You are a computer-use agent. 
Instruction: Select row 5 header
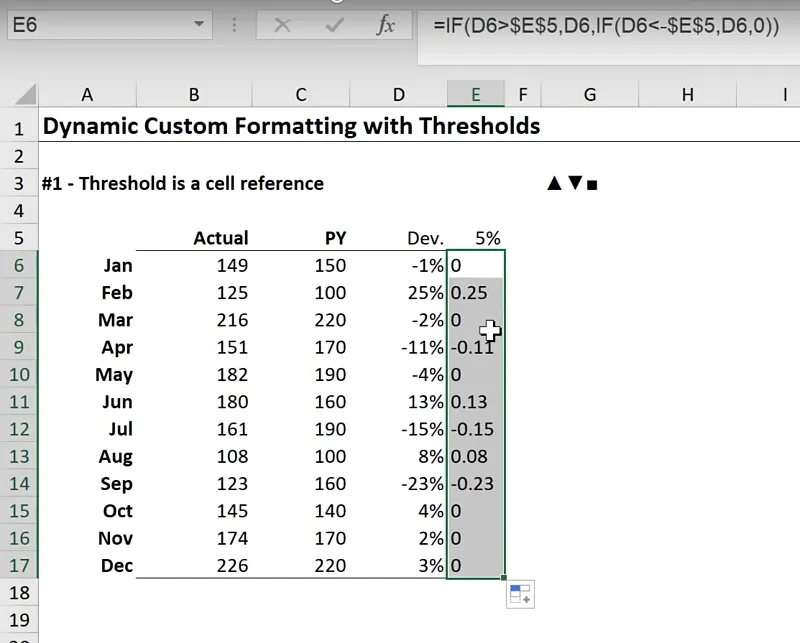tap(18, 238)
